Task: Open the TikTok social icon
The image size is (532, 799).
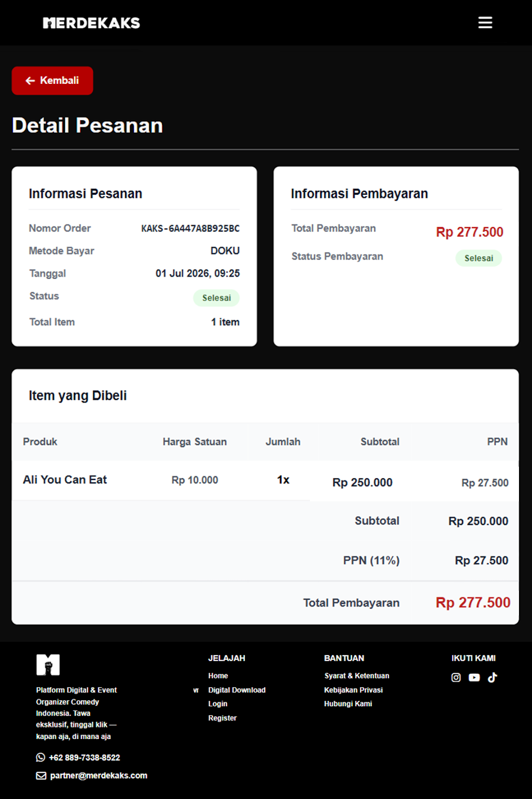Action: (493, 677)
